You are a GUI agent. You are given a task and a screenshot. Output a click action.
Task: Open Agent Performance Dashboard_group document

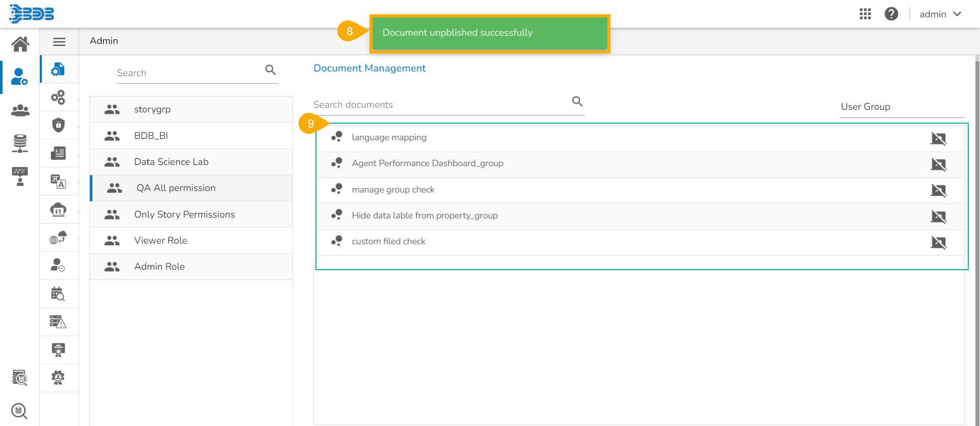(427, 163)
